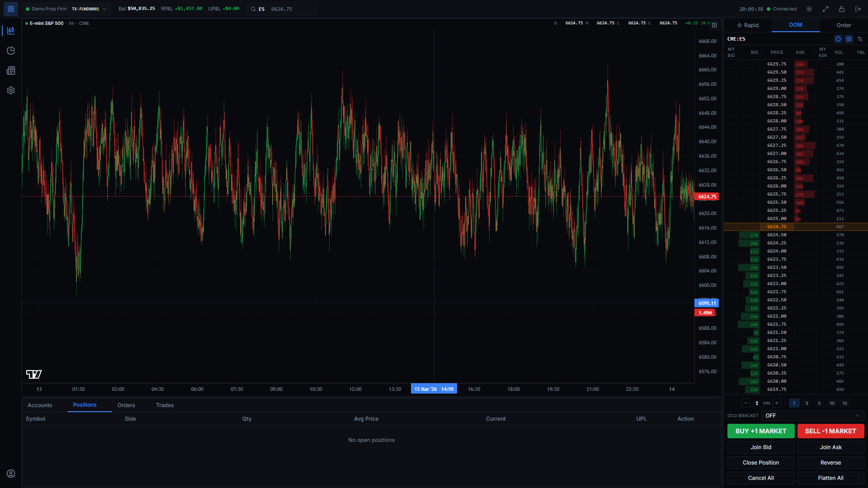This screenshot has height=488, width=868.
Task: Select the 3 lots preset
Action: (x=807, y=403)
